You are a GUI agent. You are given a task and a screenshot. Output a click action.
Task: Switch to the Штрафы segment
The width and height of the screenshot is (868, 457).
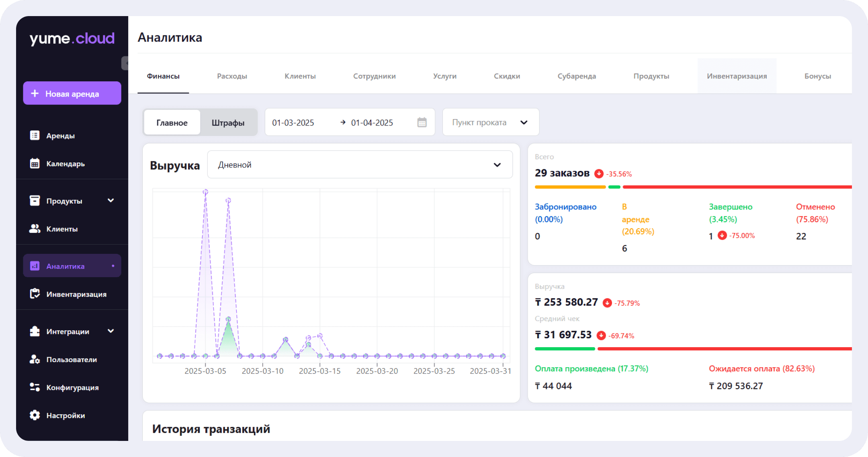228,123
